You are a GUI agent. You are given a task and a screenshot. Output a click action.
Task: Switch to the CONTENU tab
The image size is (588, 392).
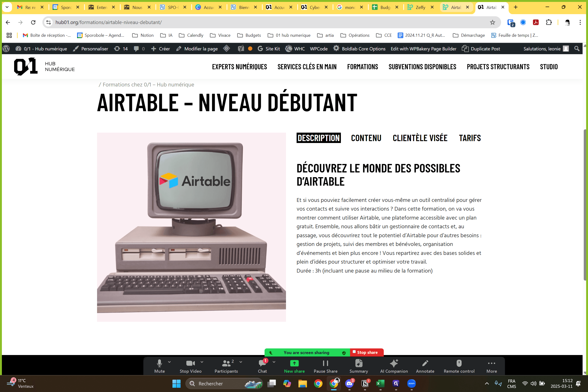(366, 138)
